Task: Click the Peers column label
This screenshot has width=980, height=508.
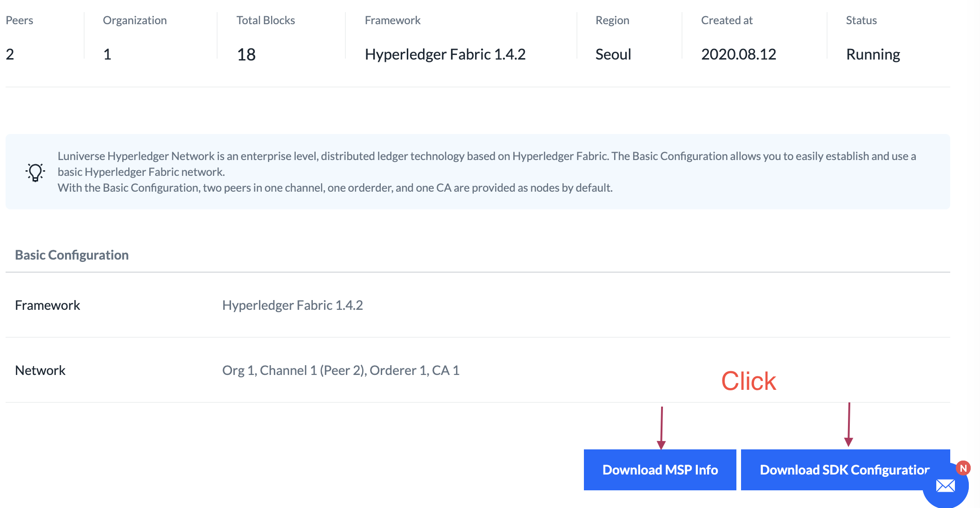Action: 19,20
